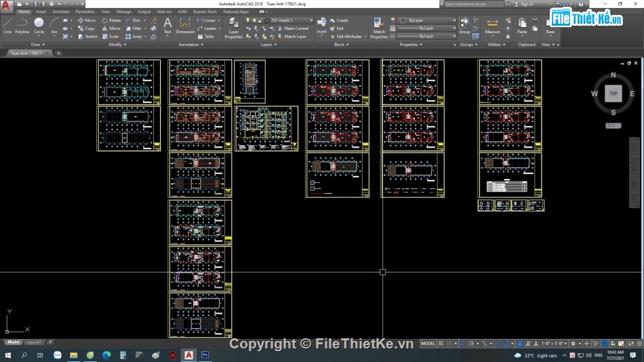Viewport: 644px width, 362px height.
Task: Click Save in the quick access toolbar
Action: [x=35, y=3]
